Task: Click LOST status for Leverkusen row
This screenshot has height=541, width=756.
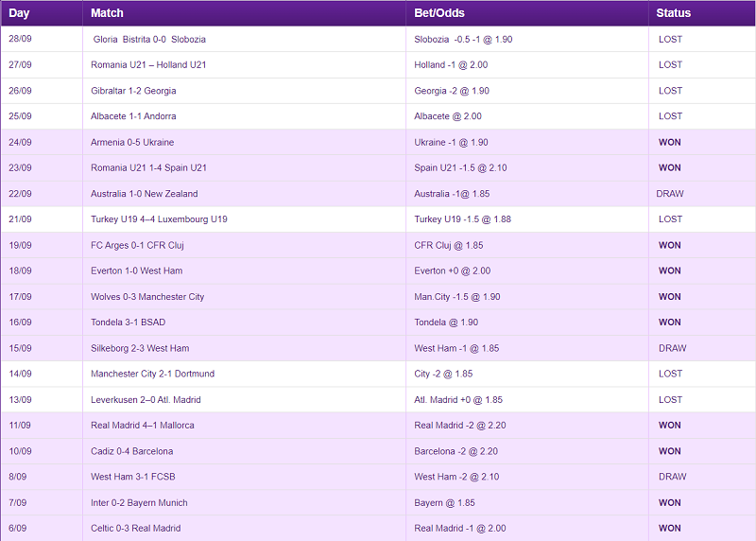Action: click(x=671, y=399)
